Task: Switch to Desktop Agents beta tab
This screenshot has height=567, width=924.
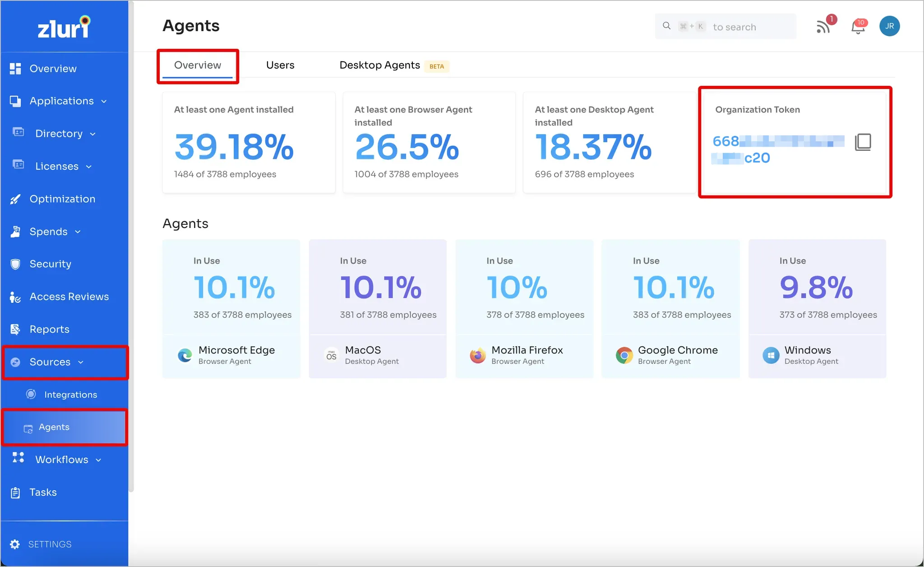Action: 380,65
